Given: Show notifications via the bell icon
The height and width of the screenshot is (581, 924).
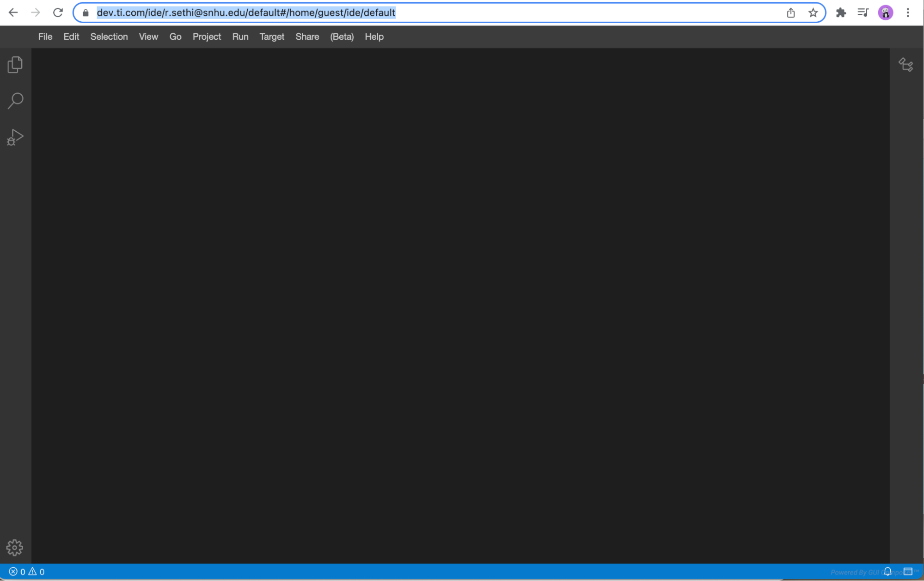Looking at the screenshot, I should [887, 572].
